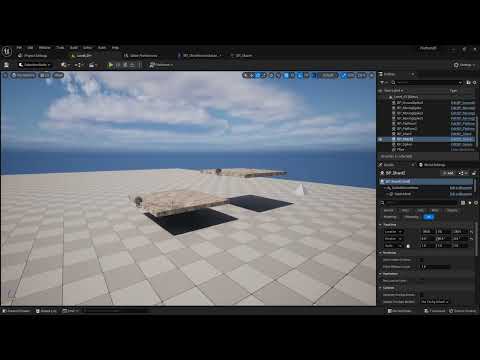Open the Edit blueprint link of BP_Shard2 row
The image size is (480, 360).
click(462, 139)
